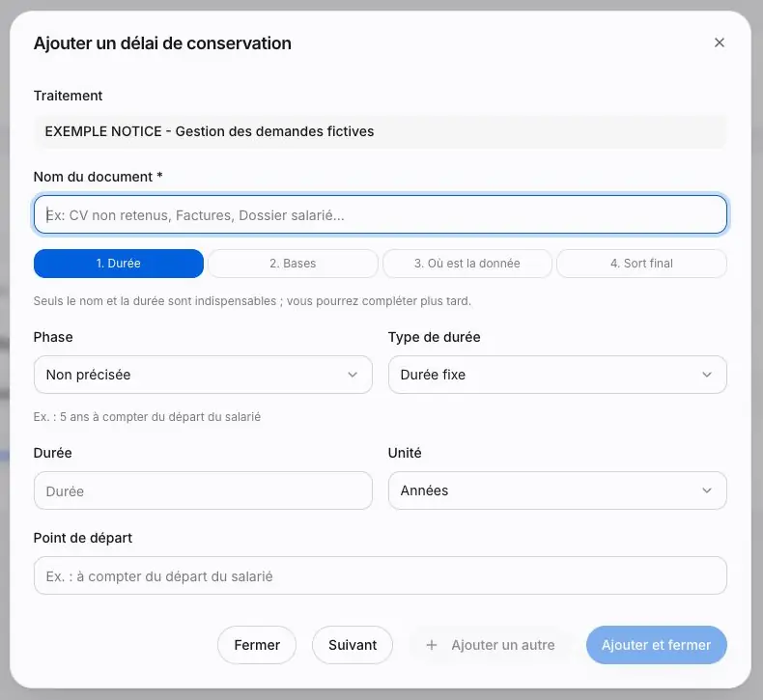Click the Fermer button
Image resolution: width=763 pixels, height=700 pixels.
(x=257, y=645)
